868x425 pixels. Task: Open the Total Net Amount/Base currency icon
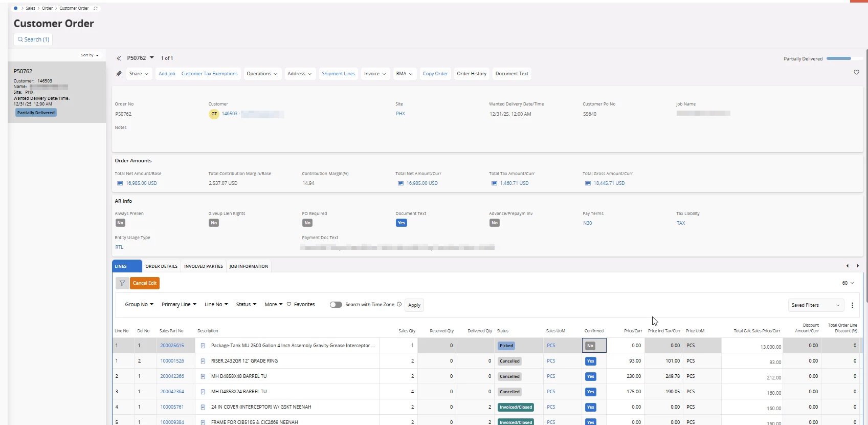click(x=120, y=183)
